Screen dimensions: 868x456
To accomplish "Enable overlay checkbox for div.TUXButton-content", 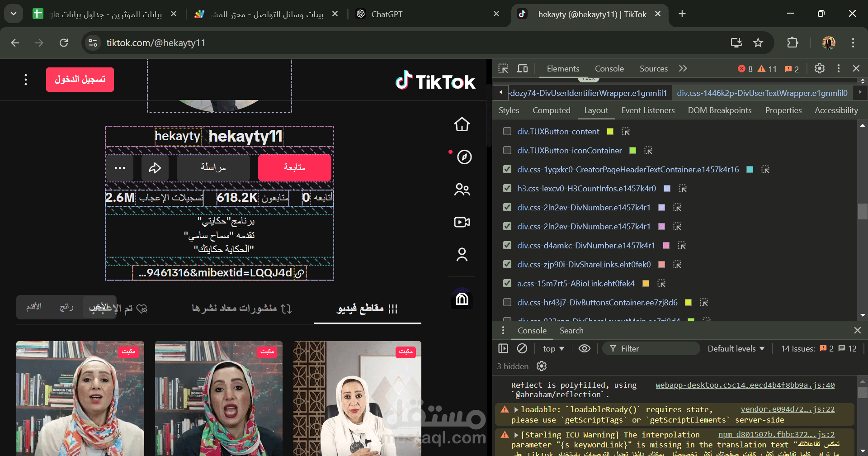I will pyautogui.click(x=507, y=131).
